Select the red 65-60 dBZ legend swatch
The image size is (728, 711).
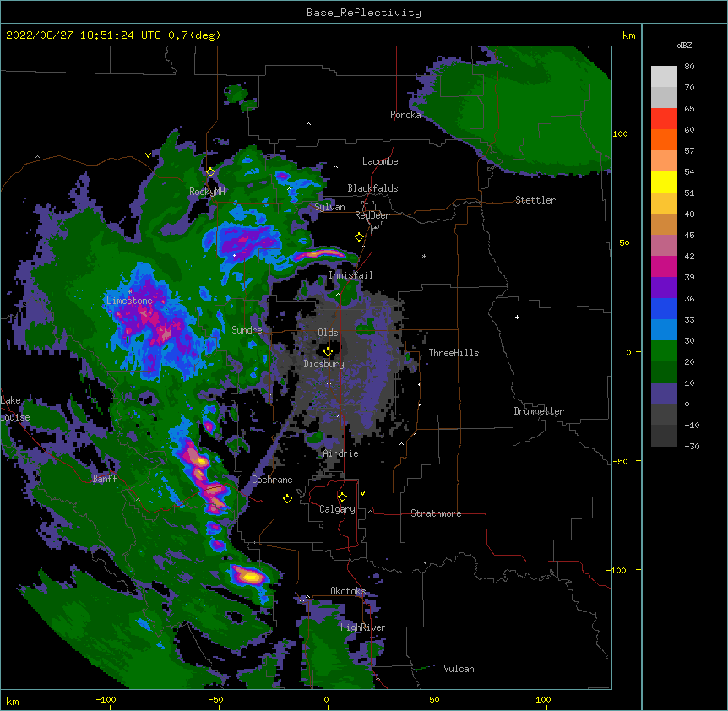click(664, 119)
